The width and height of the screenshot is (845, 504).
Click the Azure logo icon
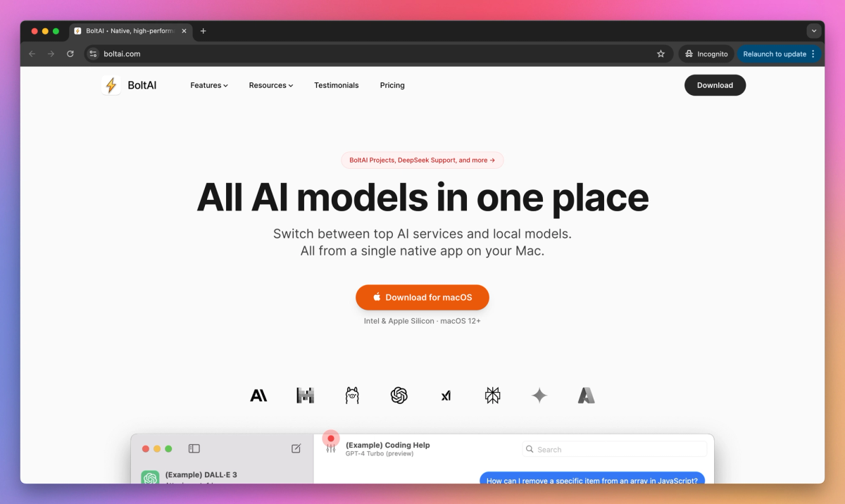(x=586, y=396)
